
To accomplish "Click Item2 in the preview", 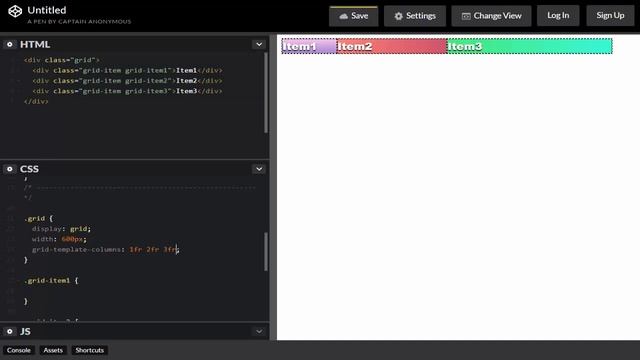I will click(392, 46).
